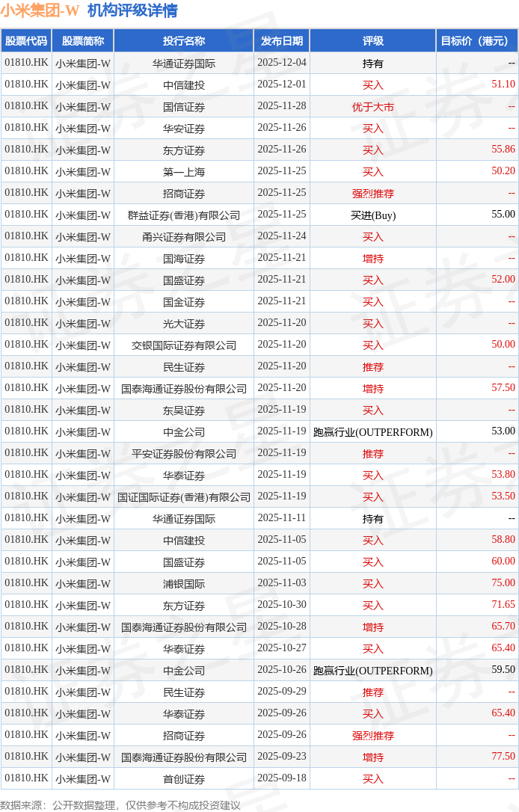Select the 国信证券 broker cell
This screenshot has height=812, width=519.
[x=184, y=107]
